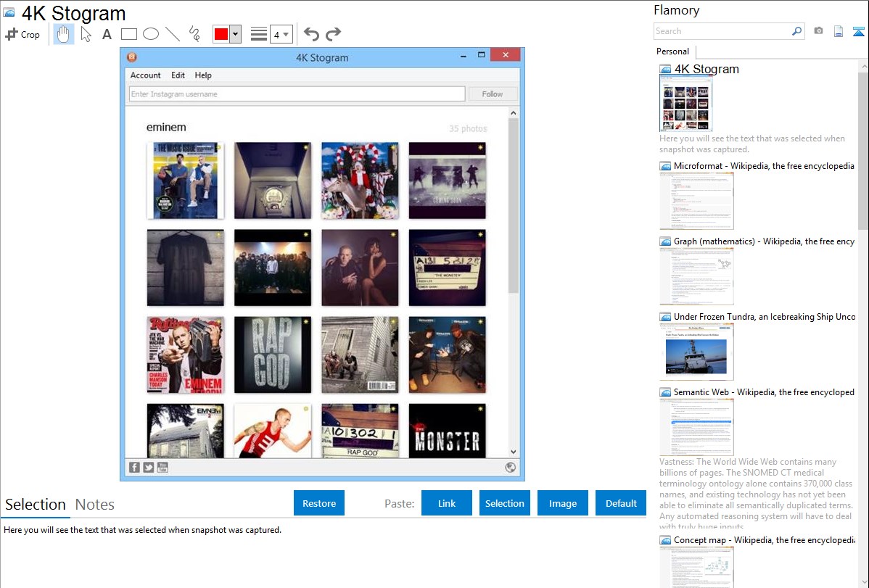Click the 4K Stogram photo list scrollbar
The image size is (869, 588).
pos(513,205)
